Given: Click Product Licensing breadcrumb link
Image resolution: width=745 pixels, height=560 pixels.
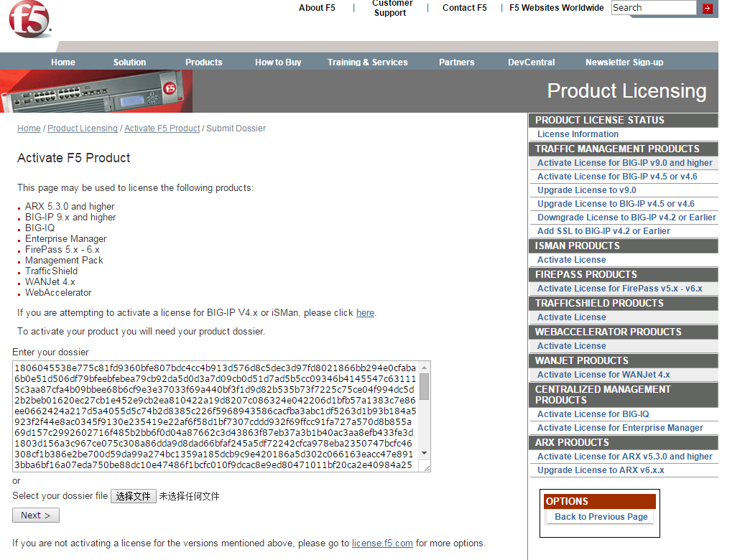Looking at the screenshot, I should [82, 129].
